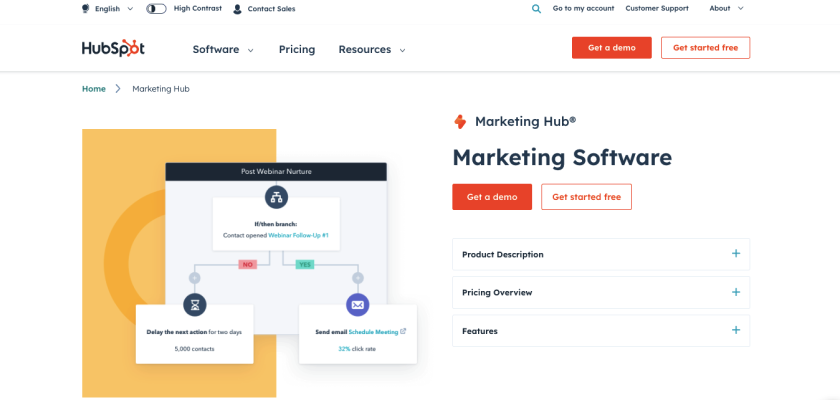Open the Pricing menu item
The image size is (840, 400).
click(x=296, y=49)
